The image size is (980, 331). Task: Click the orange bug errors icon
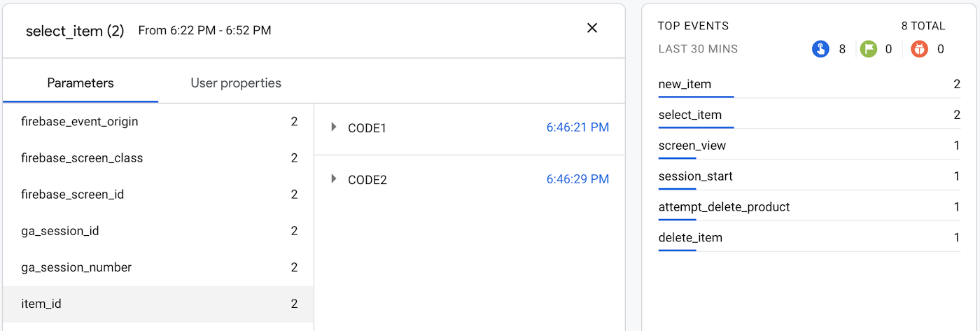pyautogui.click(x=919, y=49)
